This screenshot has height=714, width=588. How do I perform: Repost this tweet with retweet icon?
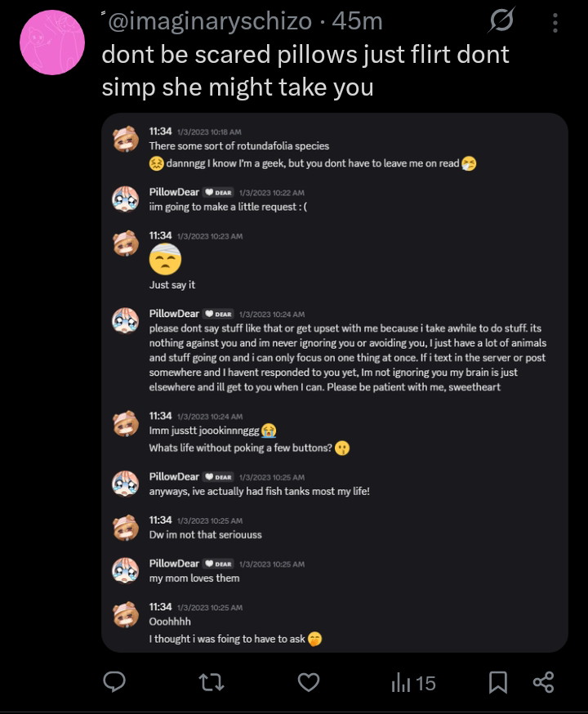coord(212,681)
